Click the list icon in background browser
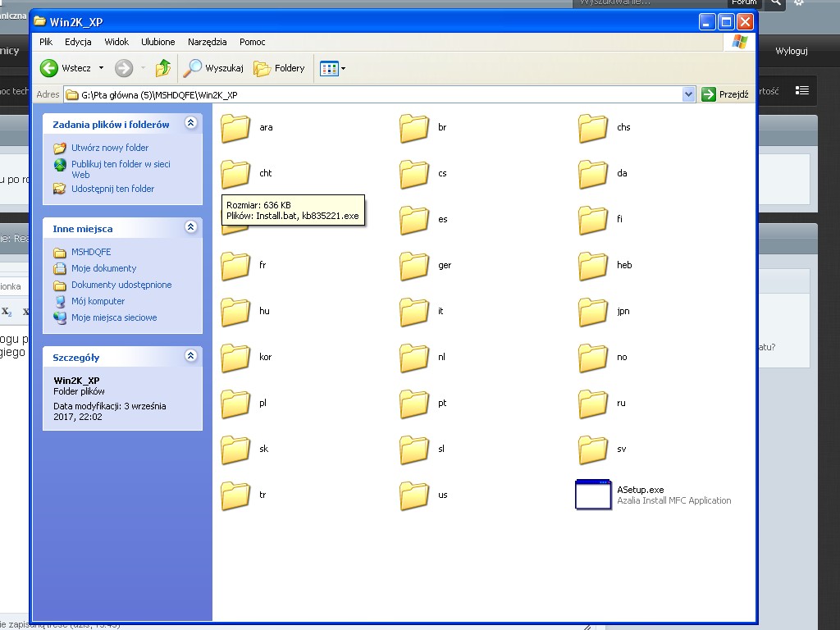The image size is (840, 630). coord(802,90)
